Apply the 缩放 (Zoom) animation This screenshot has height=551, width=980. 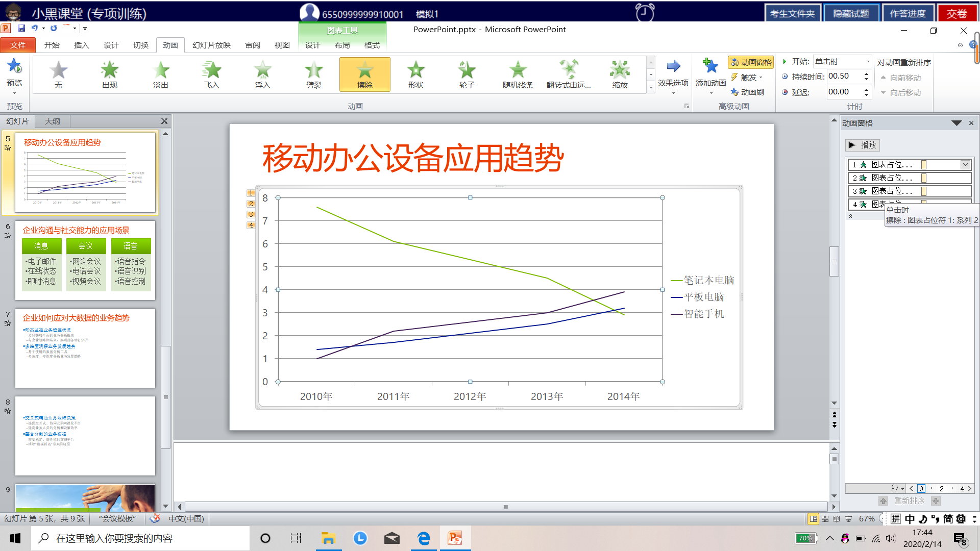pos(620,74)
